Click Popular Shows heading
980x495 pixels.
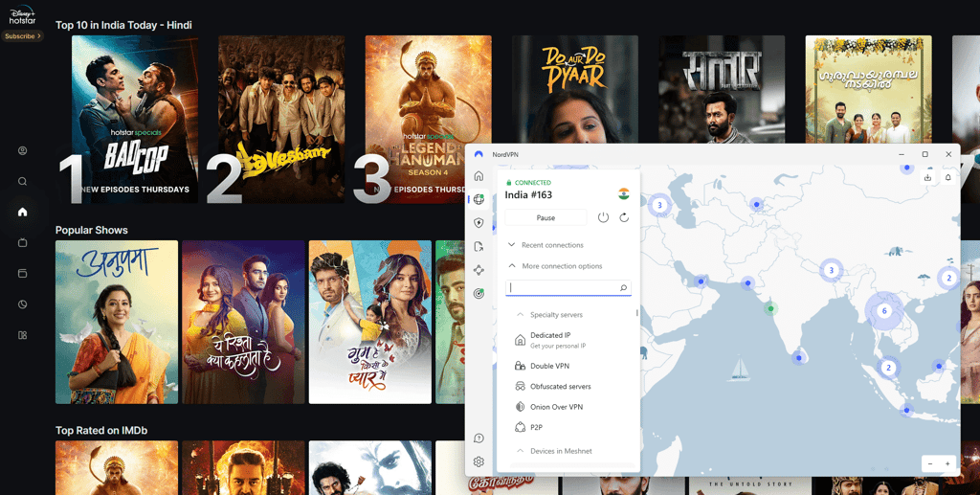(x=91, y=230)
